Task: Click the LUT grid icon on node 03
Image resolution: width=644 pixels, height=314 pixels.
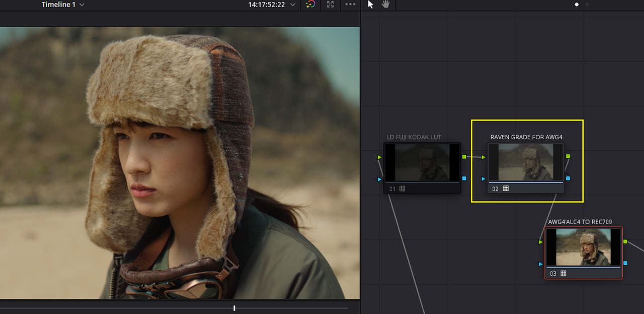Action: coord(563,274)
